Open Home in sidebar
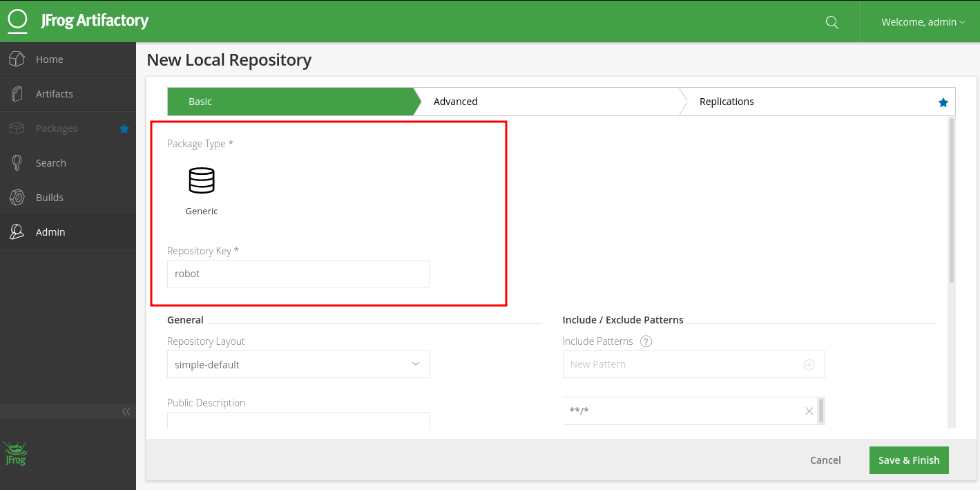 pos(68,59)
